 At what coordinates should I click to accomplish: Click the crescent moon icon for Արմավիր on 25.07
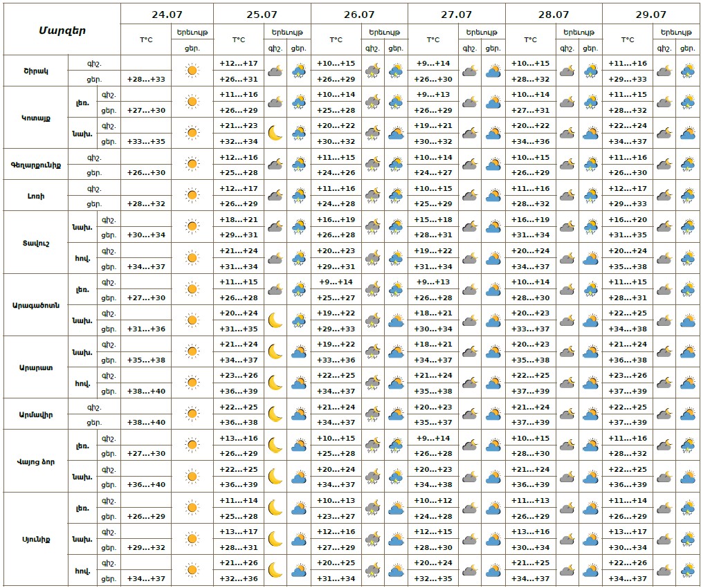pos(275,414)
